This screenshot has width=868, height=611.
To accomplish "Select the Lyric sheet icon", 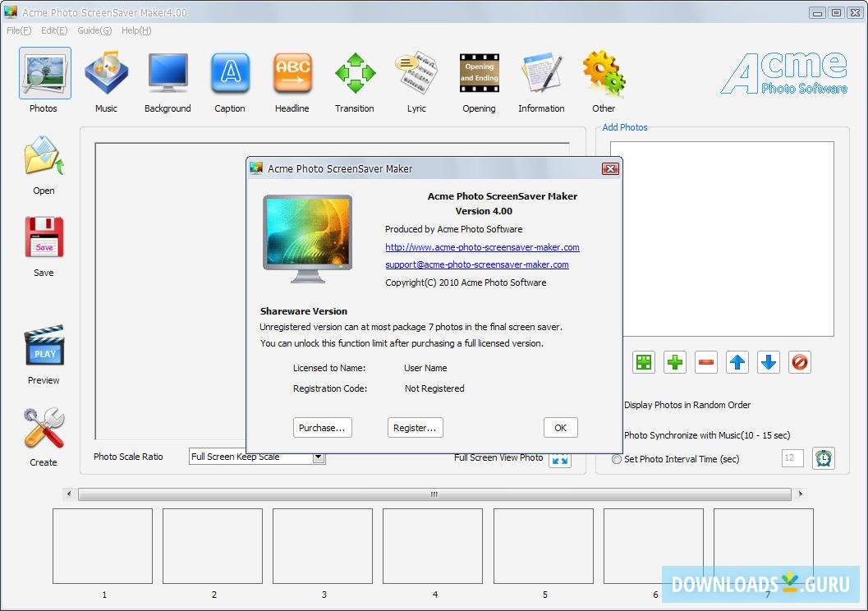I will (417, 72).
